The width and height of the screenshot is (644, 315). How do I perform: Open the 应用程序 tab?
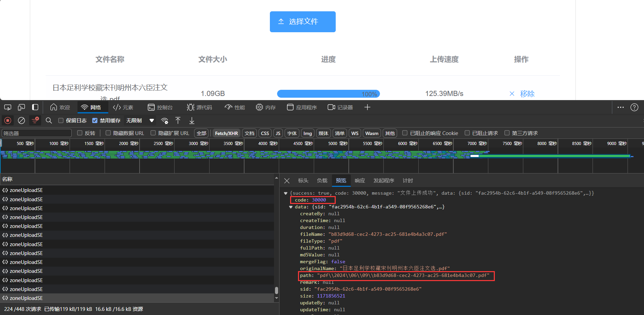point(302,107)
